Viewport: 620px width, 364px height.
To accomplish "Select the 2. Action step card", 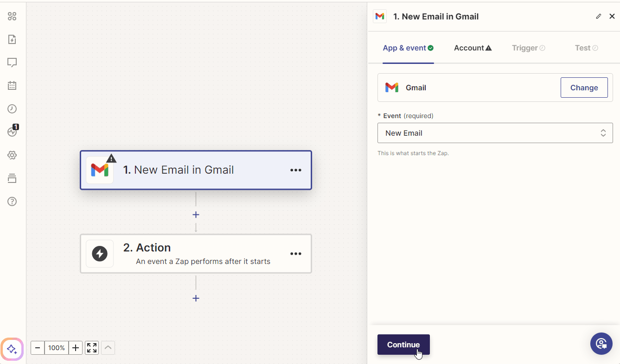I will pyautogui.click(x=196, y=254).
